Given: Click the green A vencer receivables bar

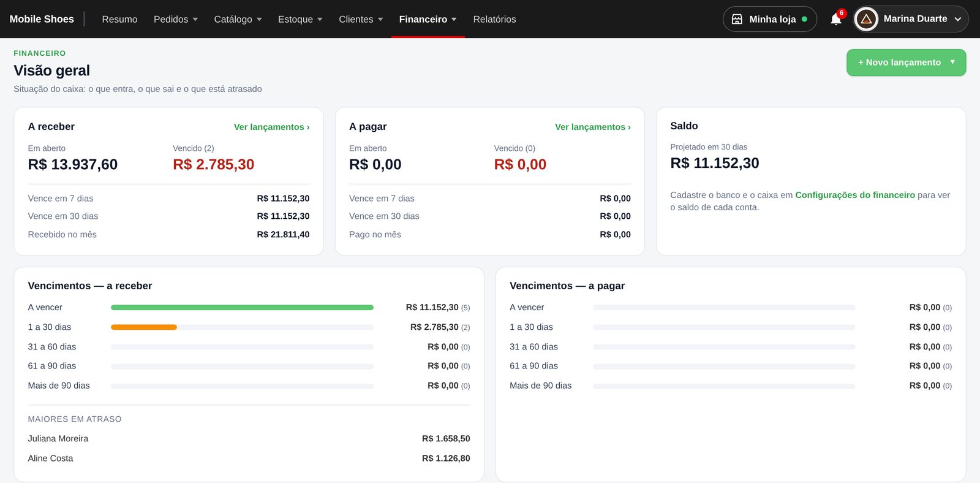Looking at the screenshot, I should (x=242, y=308).
